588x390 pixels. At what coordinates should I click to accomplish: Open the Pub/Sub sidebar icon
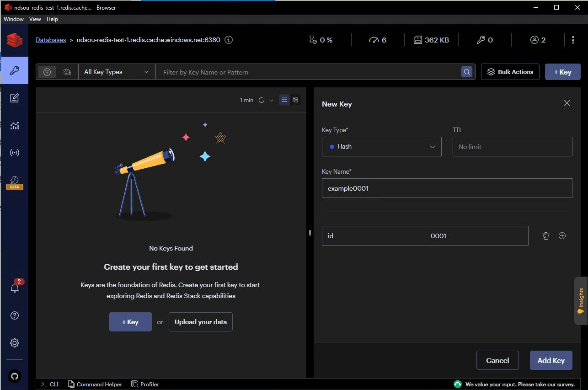click(15, 153)
